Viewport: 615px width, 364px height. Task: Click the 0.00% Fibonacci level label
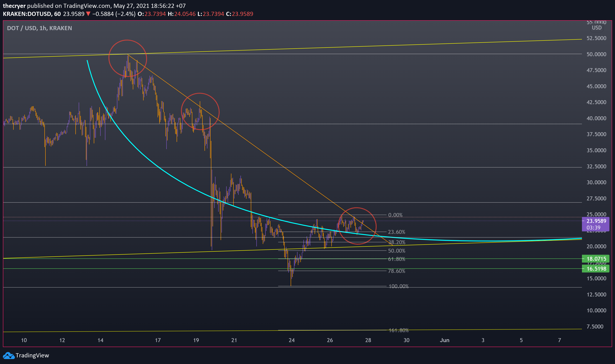pyautogui.click(x=395, y=215)
